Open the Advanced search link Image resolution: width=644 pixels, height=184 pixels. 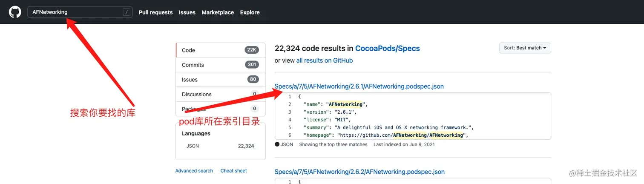point(194,171)
